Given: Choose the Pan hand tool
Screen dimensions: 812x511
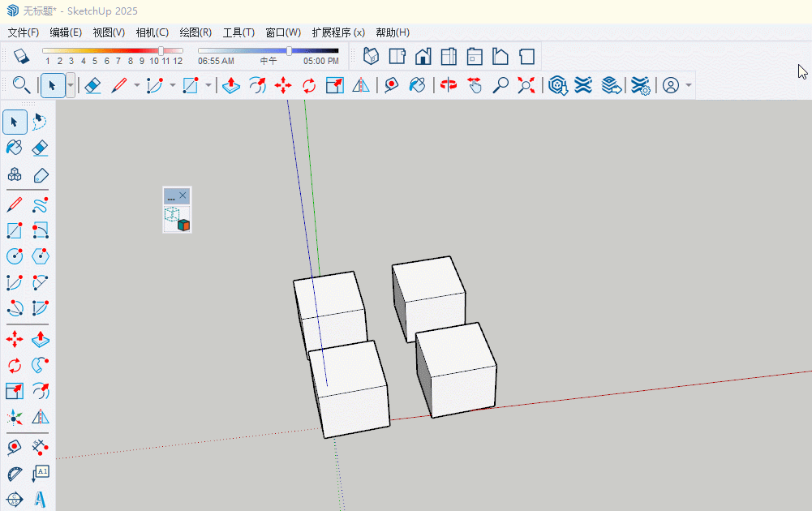Looking at the screenshot, I should (475, 85).
